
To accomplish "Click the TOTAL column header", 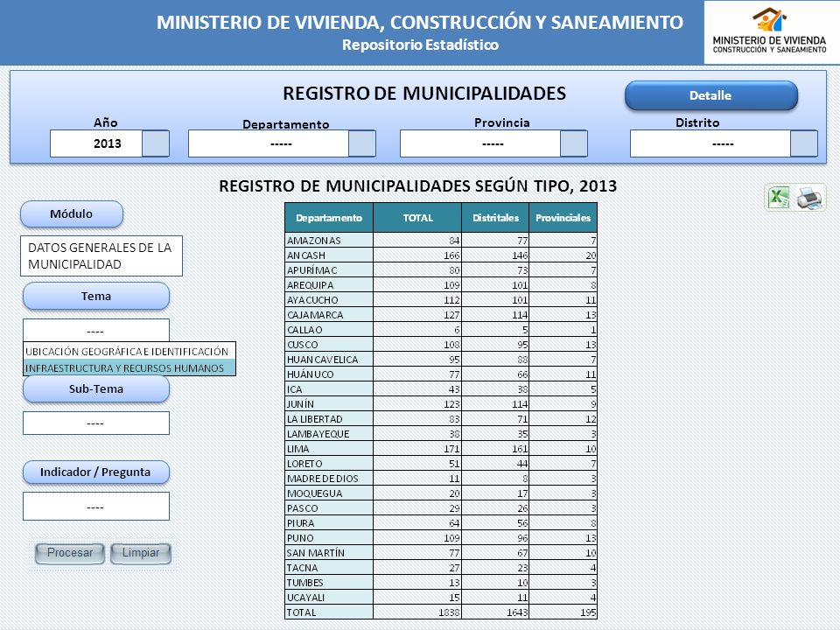I will click(417, 218).
